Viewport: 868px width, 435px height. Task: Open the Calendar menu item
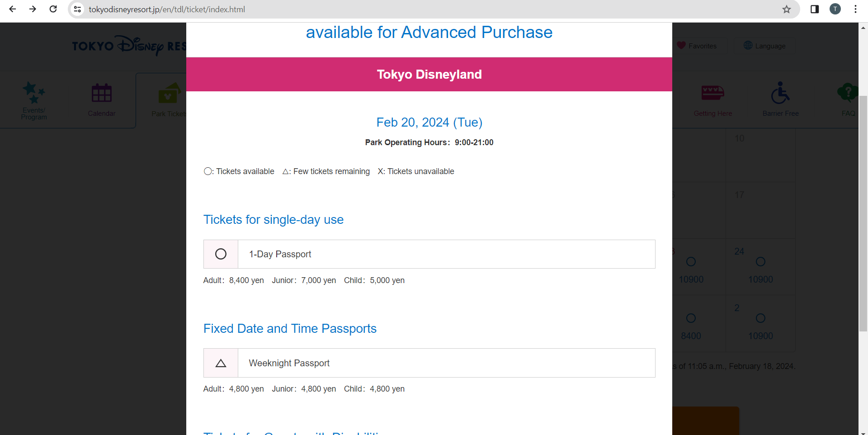102,100
